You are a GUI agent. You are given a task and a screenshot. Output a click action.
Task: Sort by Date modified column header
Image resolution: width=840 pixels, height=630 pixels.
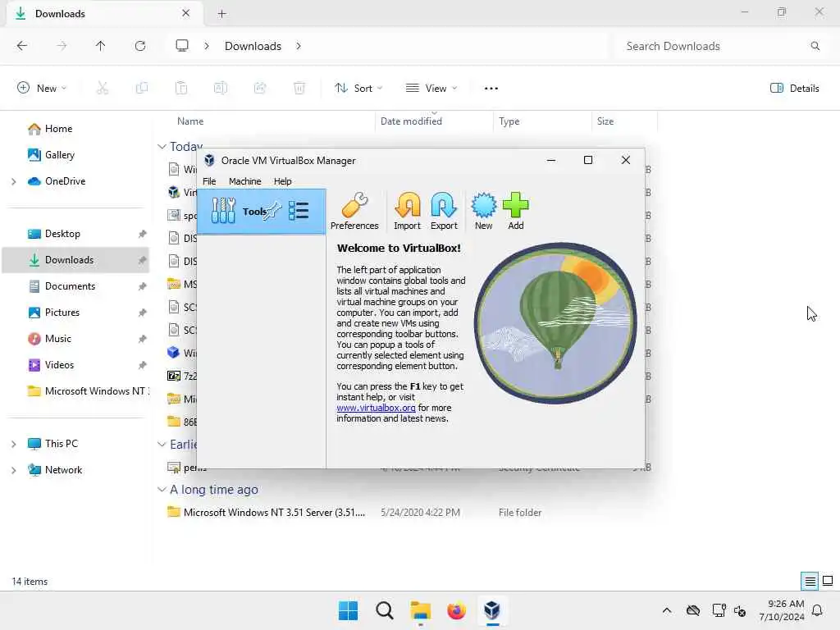pos(411,121)
